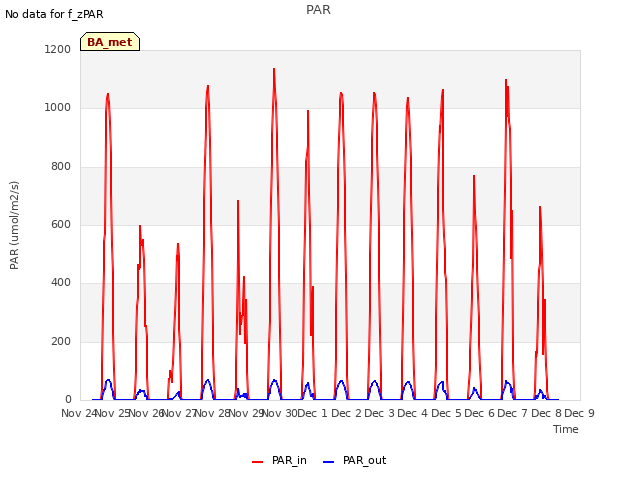
Task: Click the Dec 9 x-axis tick label
Action: pos(579,413)
